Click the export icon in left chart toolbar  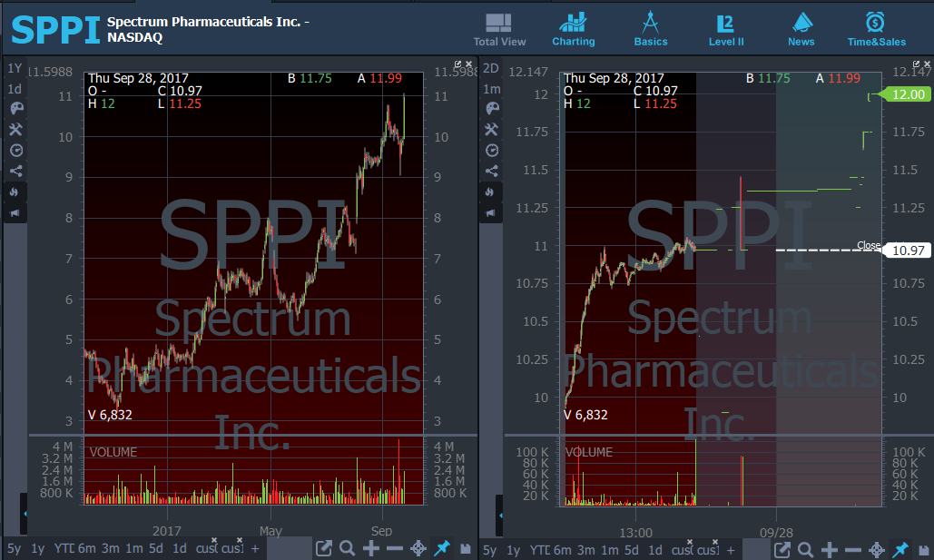323,549
